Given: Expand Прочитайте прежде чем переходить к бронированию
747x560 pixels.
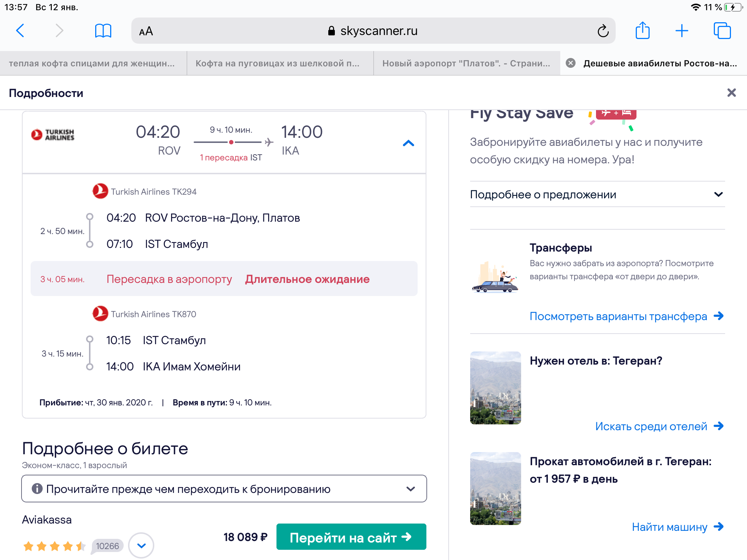Looking at the screenshot, I should [x=224, y=489].
